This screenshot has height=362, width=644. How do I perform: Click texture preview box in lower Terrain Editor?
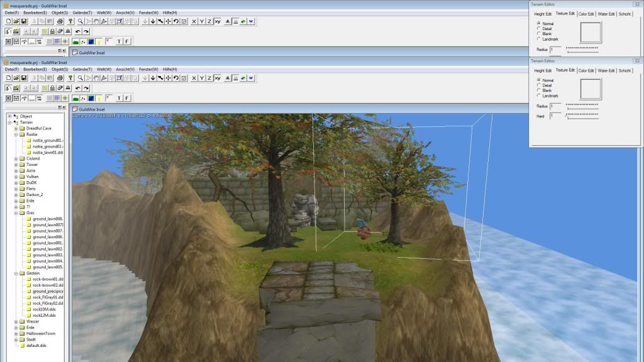[x=591, y=89]
